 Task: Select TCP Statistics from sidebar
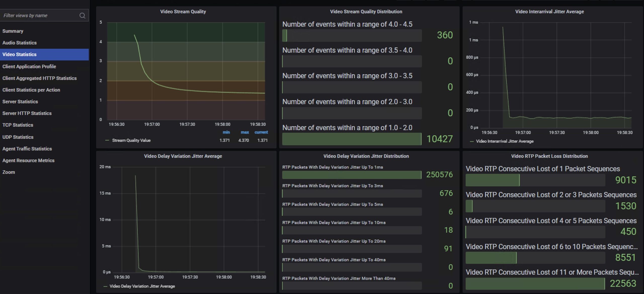[x=18, y=125]
